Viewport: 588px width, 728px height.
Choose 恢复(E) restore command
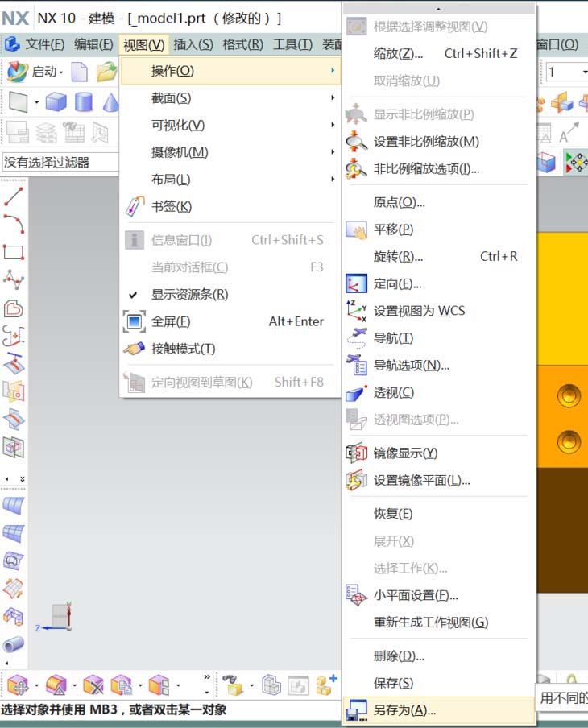[438, 514]
